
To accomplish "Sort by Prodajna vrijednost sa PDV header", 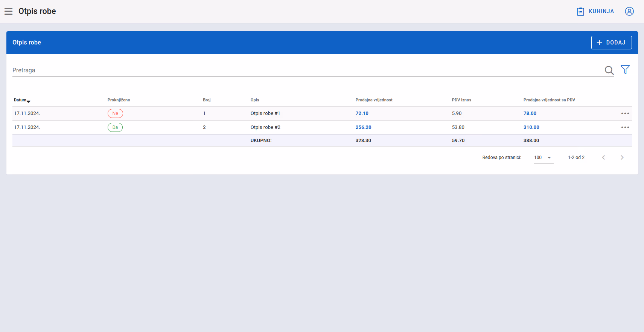I will [549, 100].
